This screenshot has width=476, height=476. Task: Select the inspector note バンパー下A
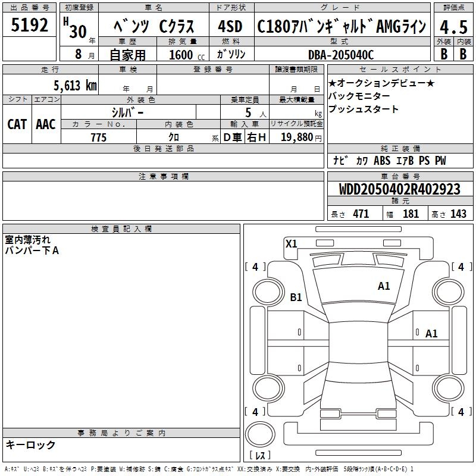point(32,250)
